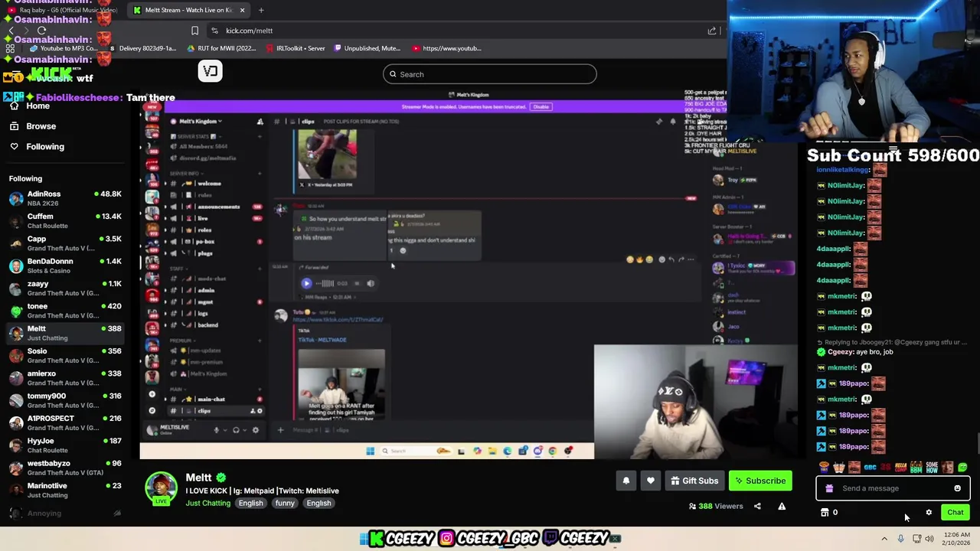Click the purple gift icon in chat input
Image resolution: width=980 pixels, height=551 pixels.
[x=829, y=488]
